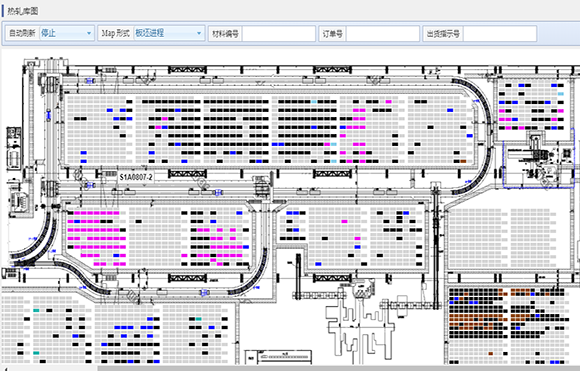The height and width of the screenshot is (371, 580).
Task: Click the lone brown slab cell in upper yard
Action: [463, 161]
